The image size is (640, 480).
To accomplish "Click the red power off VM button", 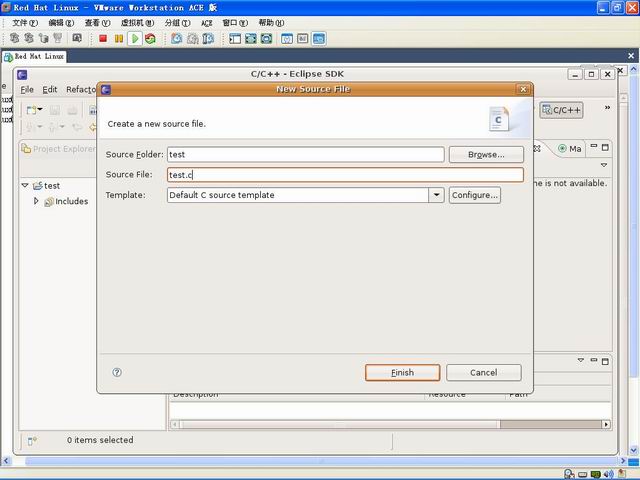I will (103, 39).
